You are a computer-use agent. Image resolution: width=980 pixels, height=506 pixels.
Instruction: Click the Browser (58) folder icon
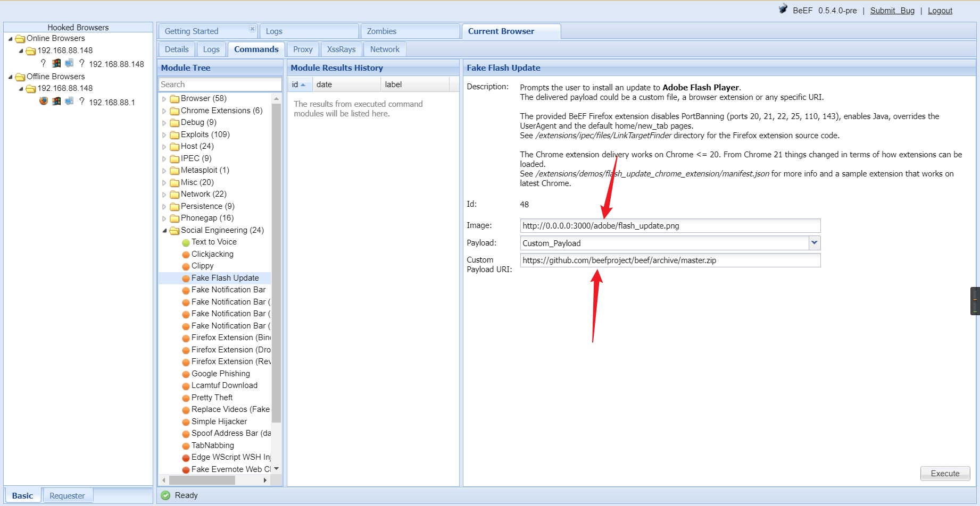175,99
